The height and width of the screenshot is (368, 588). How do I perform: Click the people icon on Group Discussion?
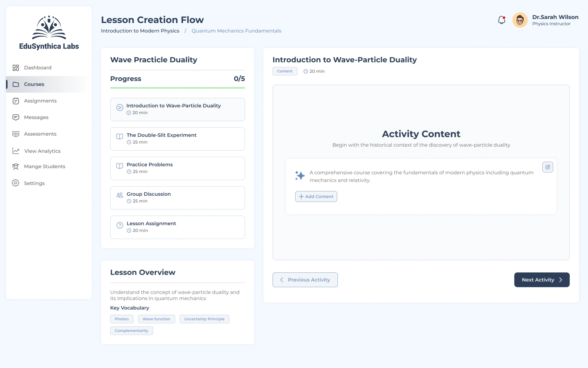120,195
